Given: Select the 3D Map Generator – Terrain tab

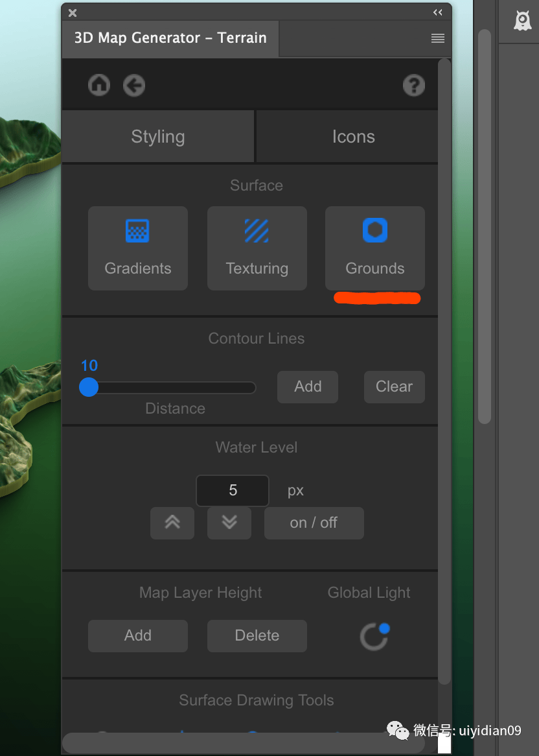Looking at the screenshot, I should 170,38.
